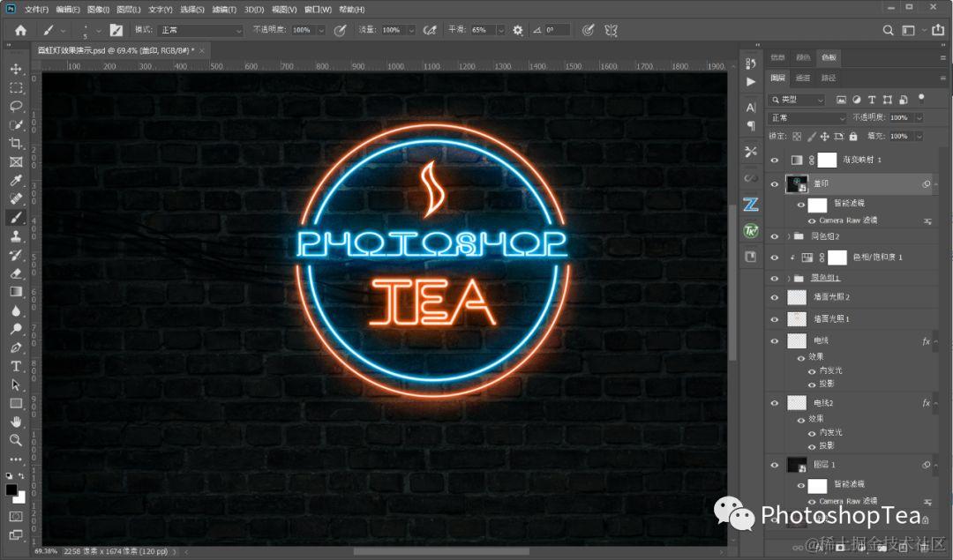This screenshot has width=953, height=560.
Task: Select the Zoom tool in toolbox
Action: (x=16, y=440)
